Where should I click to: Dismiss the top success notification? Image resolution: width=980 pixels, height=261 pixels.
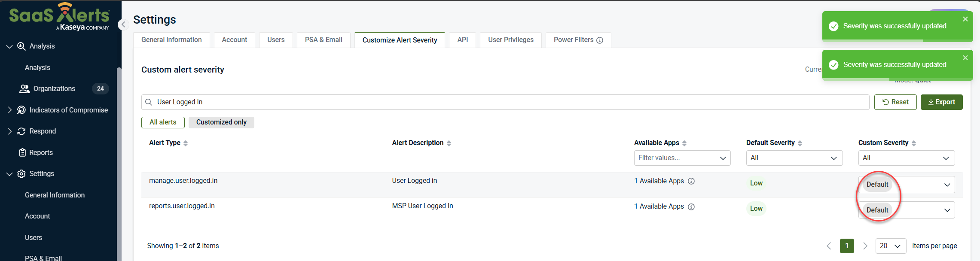click(965, 19)
